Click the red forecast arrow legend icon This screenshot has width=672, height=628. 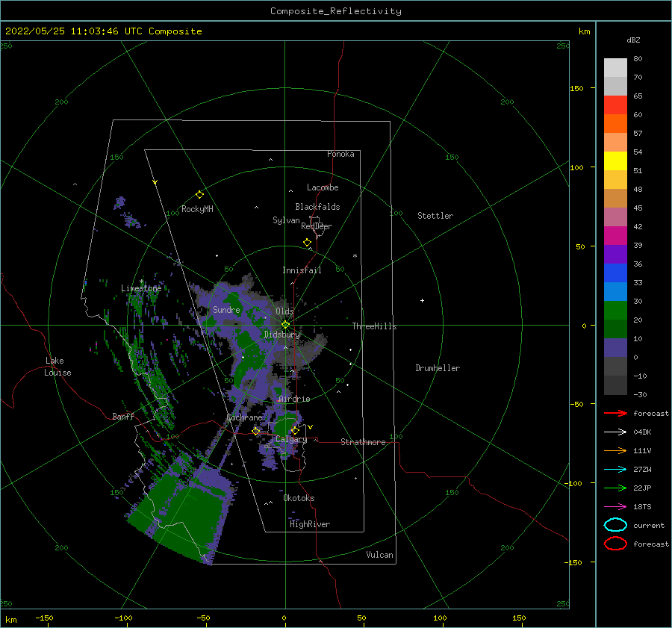(615, 413)
